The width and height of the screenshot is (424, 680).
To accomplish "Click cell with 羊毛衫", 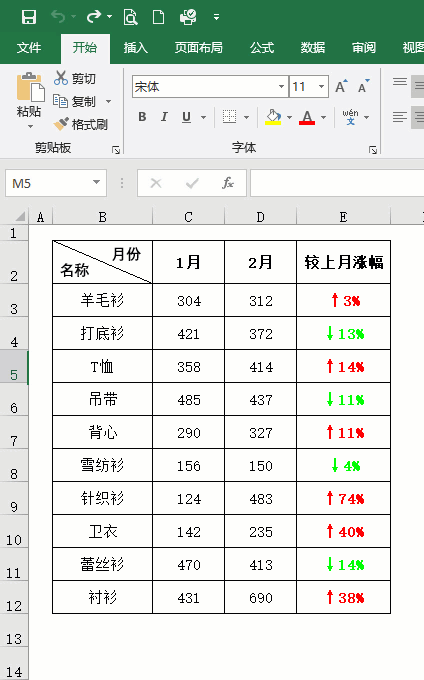I will [x=102, y=300].
